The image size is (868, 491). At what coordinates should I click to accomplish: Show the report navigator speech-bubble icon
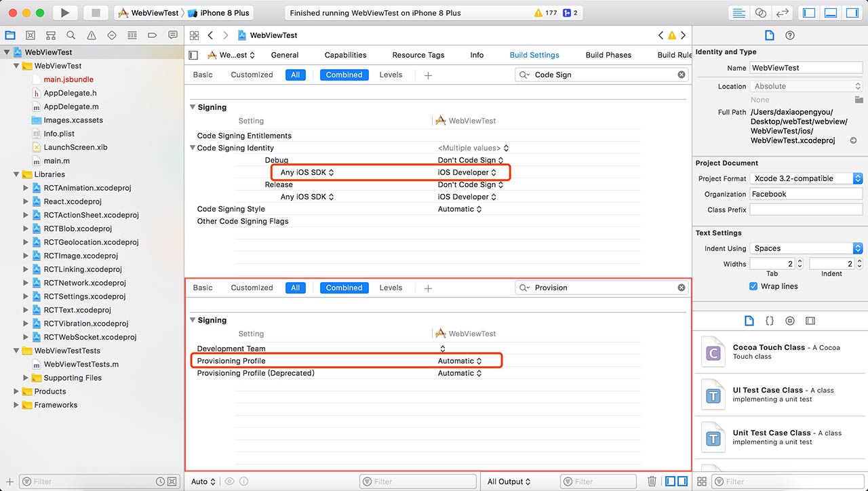click(173, 35)
